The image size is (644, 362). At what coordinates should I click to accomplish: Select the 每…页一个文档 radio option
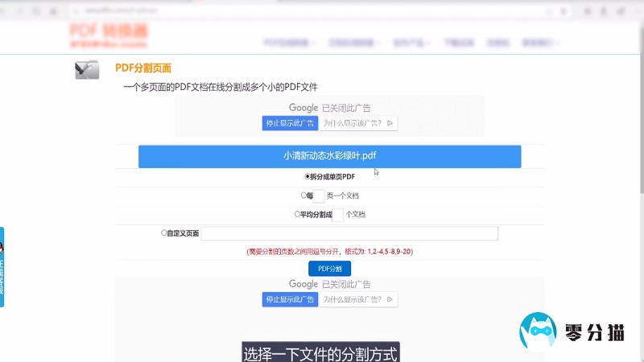[303, 195]
